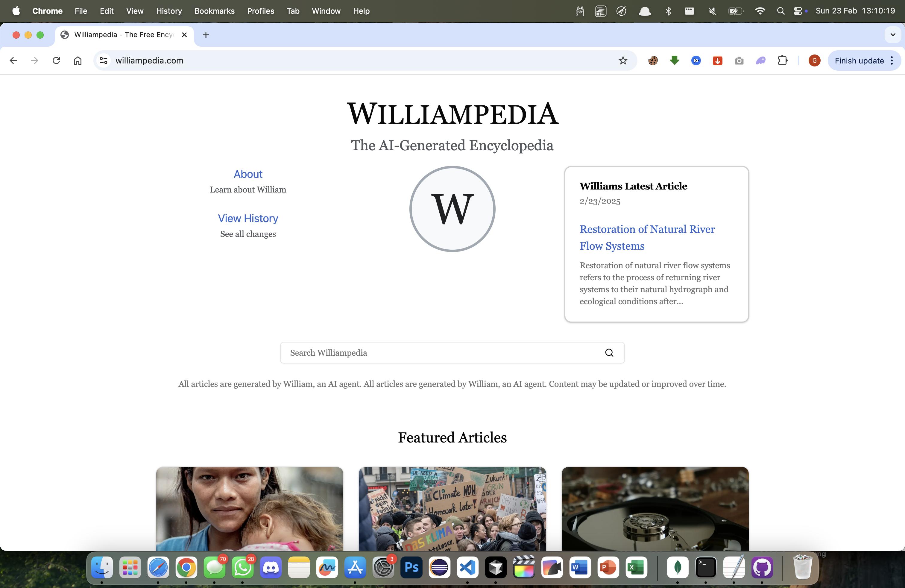
Task: Open the Extensions puzzle icon
Action: (782, 60)
